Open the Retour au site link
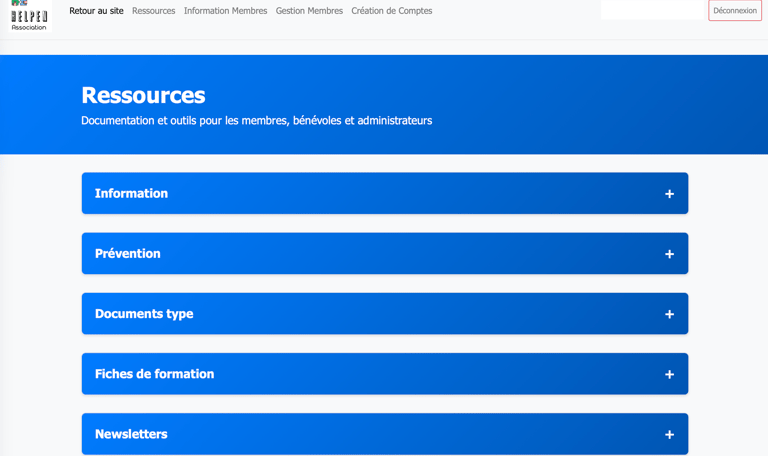This screenshot has width=768, height=456. click(96, 11)
